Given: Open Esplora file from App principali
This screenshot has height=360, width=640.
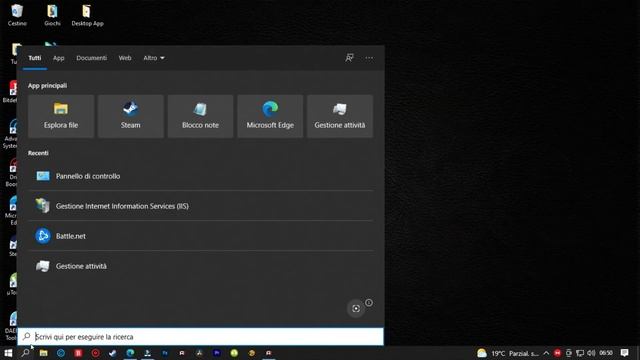Looking at the screenshot, I should pos(61,116).
